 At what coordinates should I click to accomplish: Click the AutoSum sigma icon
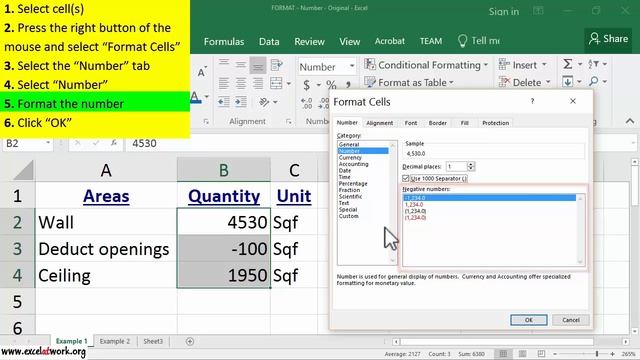568,64
